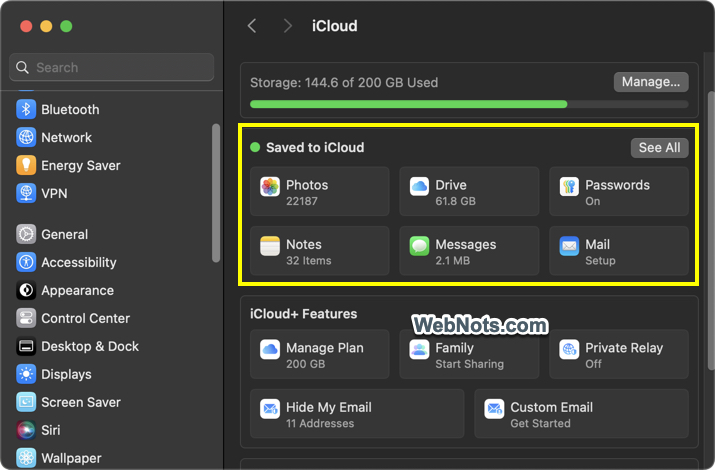This screenshot has width=715, height=470.
Task: Click the Private Relay 'Off' status
Action: coord(593,364)
